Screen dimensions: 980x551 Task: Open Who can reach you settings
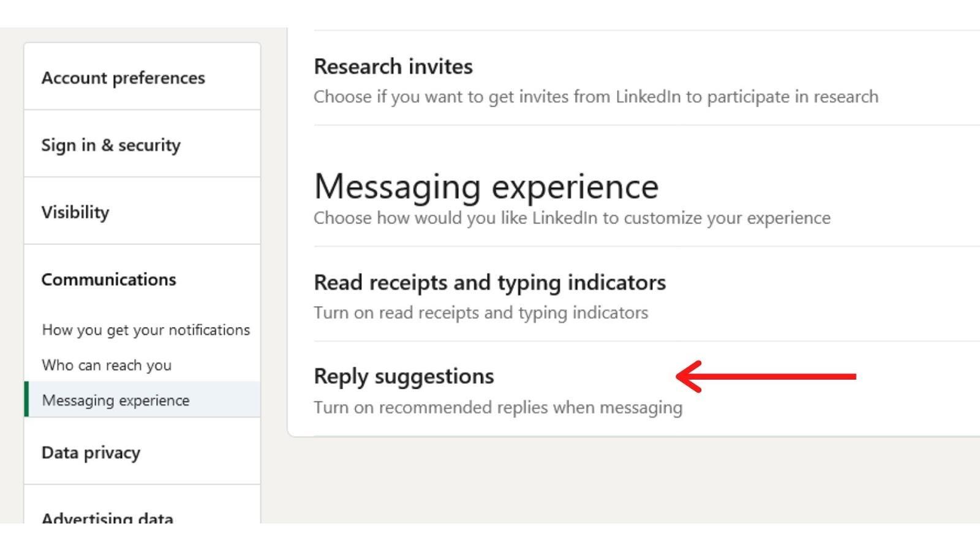pyautogui.click(x=107, y=365)
